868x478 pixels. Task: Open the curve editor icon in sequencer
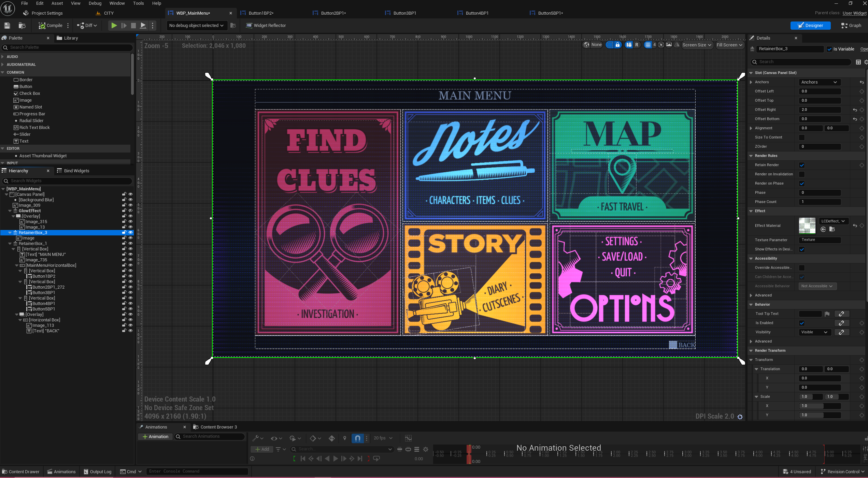coord(408,438)
